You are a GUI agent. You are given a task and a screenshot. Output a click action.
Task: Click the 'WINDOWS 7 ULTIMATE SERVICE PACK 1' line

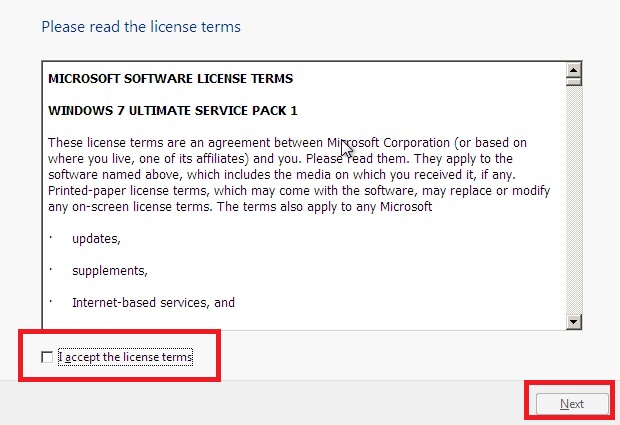pyautogui.click(x=173, y=110)
